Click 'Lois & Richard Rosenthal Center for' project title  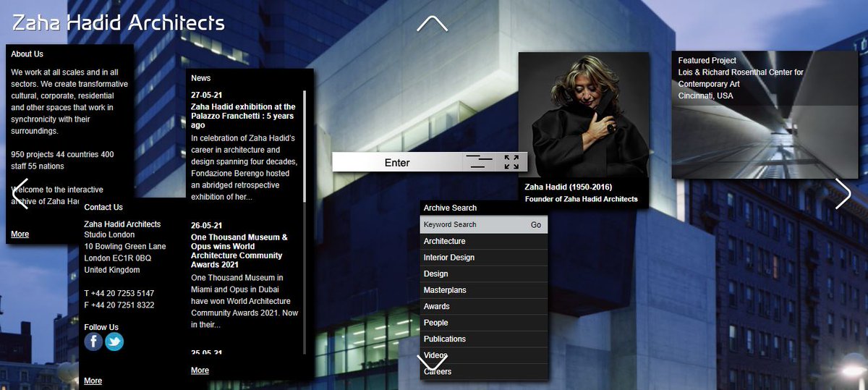point(741,72)
